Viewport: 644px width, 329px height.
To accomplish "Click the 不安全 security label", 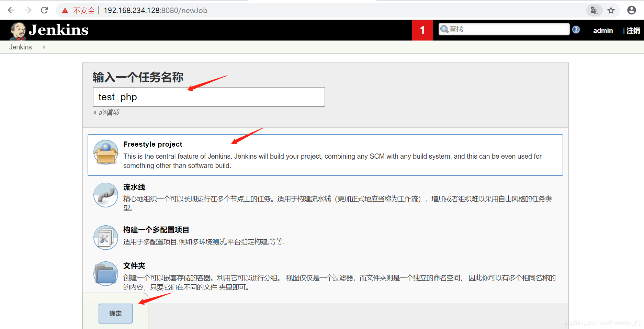I will point(84,11).
